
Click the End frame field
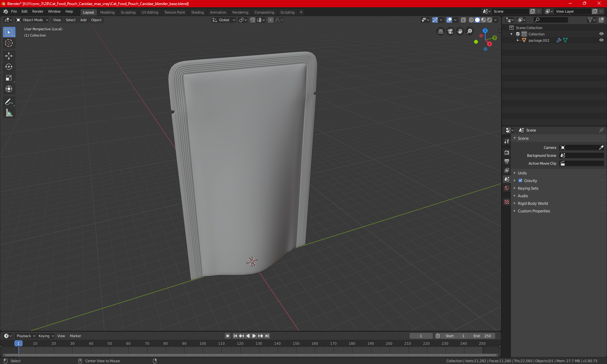(x=482, y=336)
